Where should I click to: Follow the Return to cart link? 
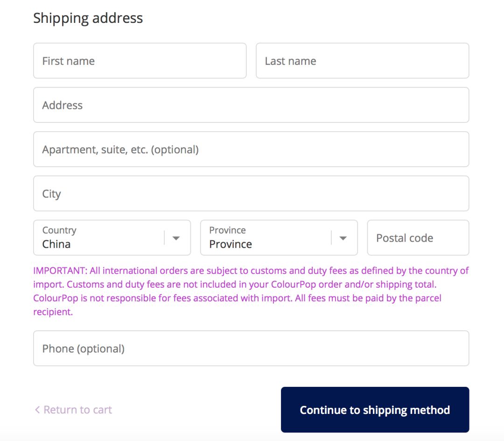point(77,410)
